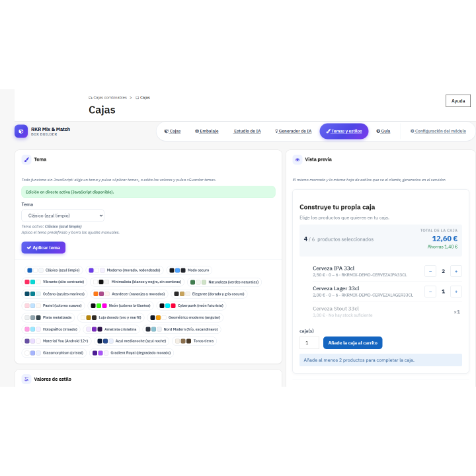
Task: Click Cajas combinables breadcrumb link
Action: point(108,98)
